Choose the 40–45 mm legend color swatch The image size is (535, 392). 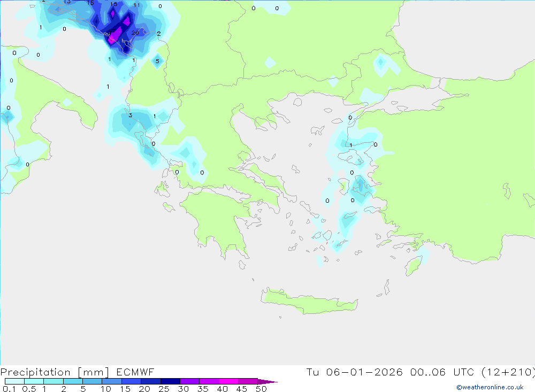(x=228, y=381)
